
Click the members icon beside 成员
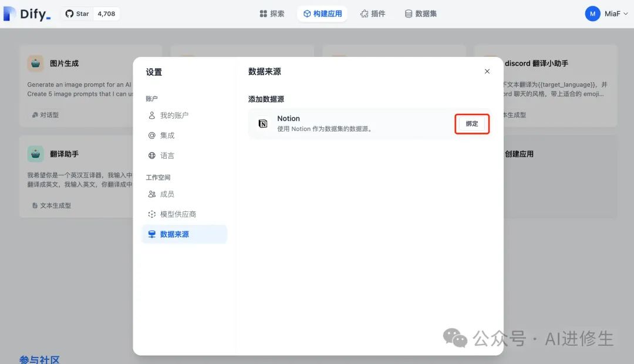point(151,194)
